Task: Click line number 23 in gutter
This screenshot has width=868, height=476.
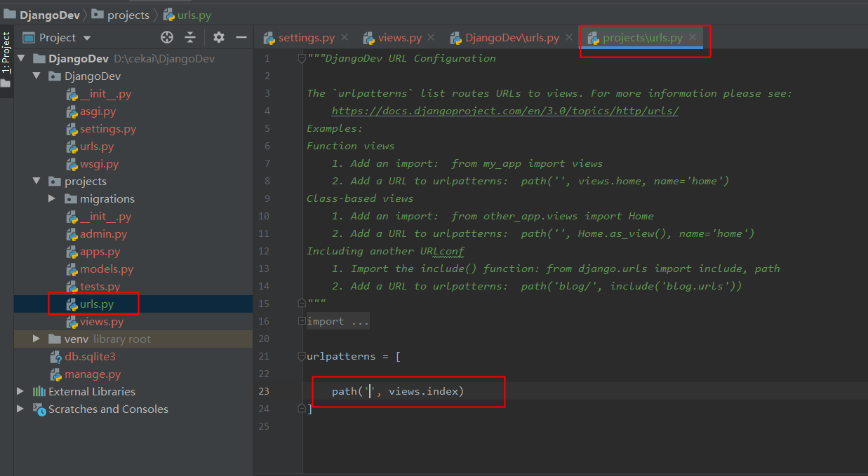Action: [264, 391]
